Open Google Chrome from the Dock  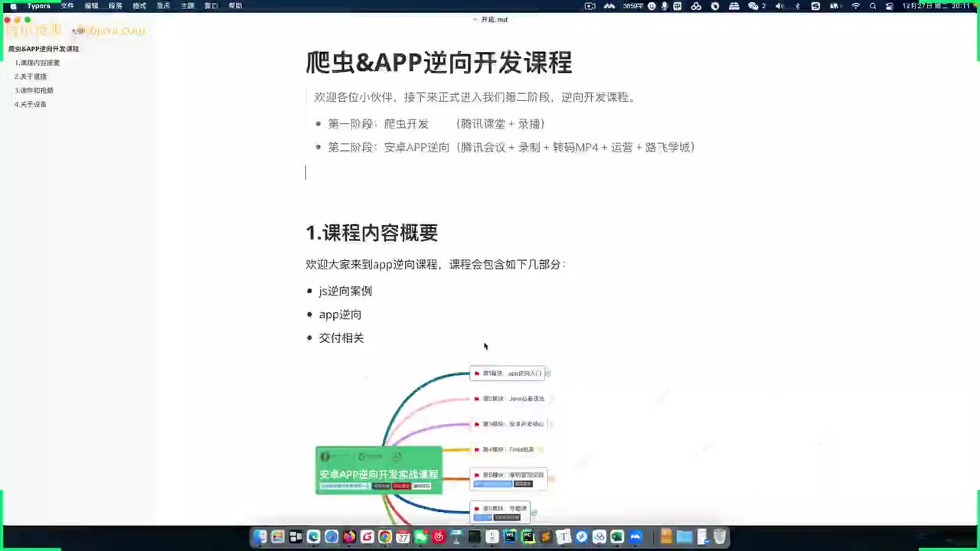pos(385,537)
